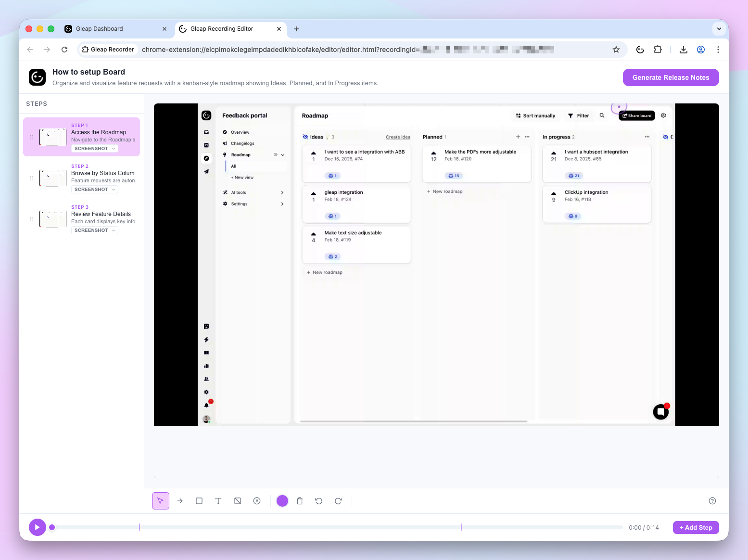Click the Create idea link
Screen dimensions: 748x560
(x=398, y=137)
